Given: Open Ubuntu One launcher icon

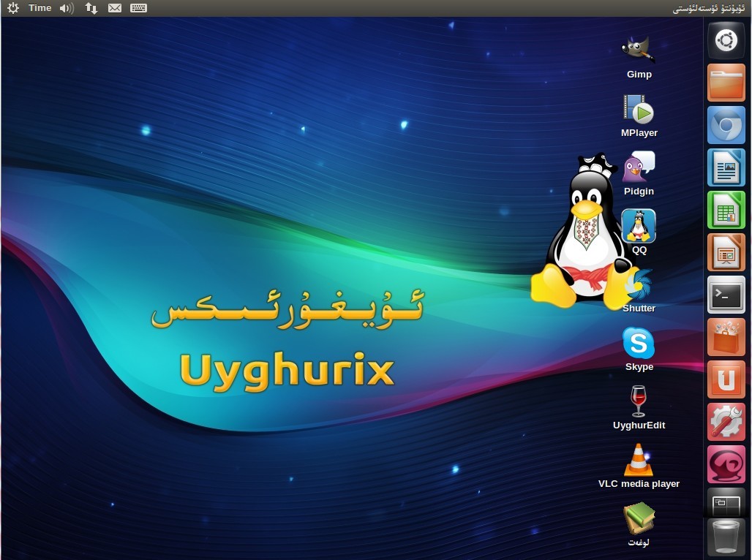Looking at the screenshot, I should pos(726,379).
